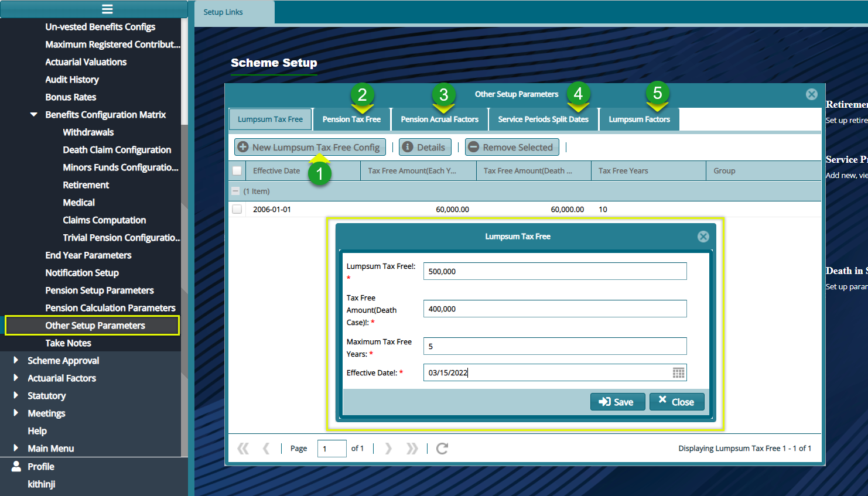Viewport: 868px width, 496px height.
Task: Tick the checkbox for 2006-01-01 row
Action: (x=237, y=209)
